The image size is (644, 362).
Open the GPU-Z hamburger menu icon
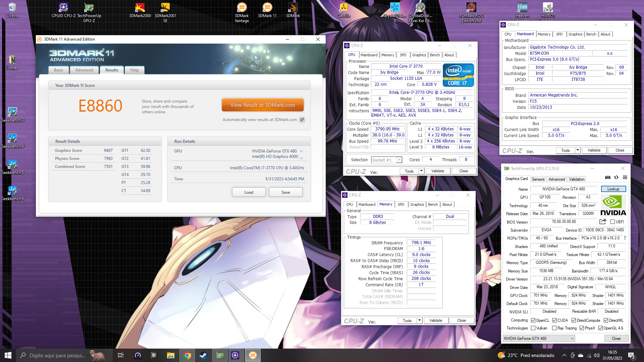tap(625, 177)
